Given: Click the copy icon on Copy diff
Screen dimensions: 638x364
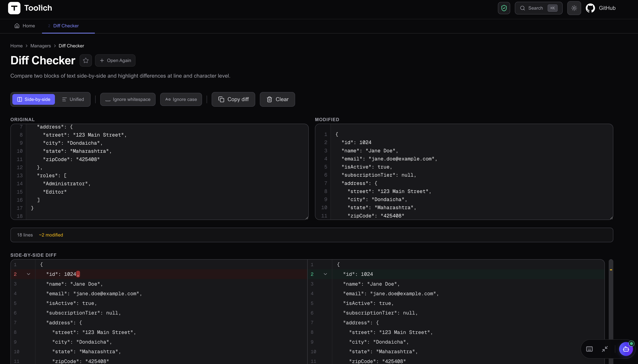Looking at the screenshot, I should click(x=221, y=99).
